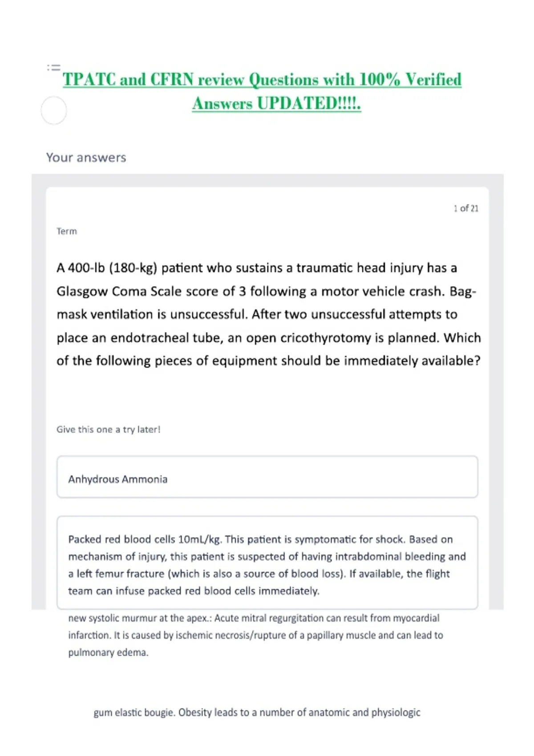Click the list icon near the title
This screenshot has height=756, width=534.
53,68
